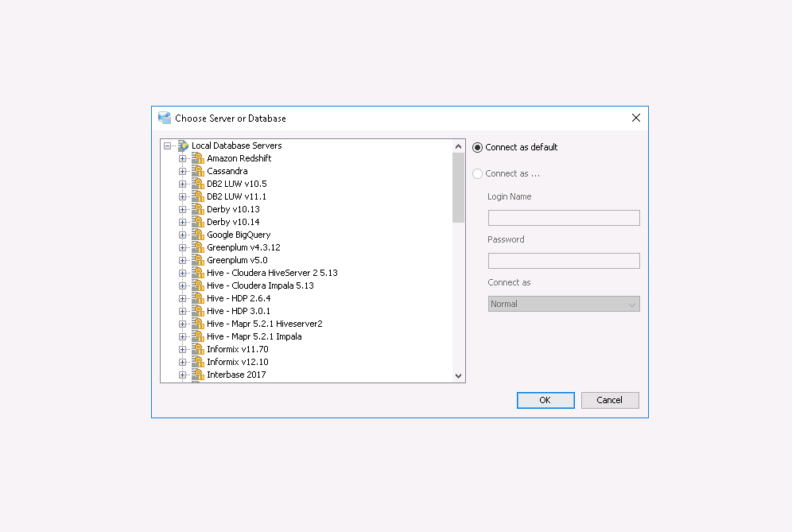Screen dimensions: 792x532
Task: Select the Cassandra label in the tree
Action: coord(227,171)
